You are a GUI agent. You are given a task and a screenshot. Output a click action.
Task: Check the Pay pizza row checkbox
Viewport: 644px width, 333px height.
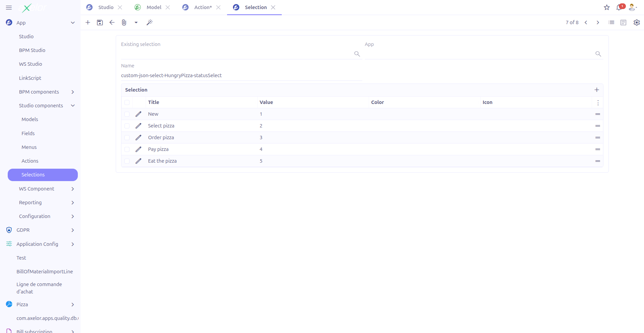tap(127, 149)
